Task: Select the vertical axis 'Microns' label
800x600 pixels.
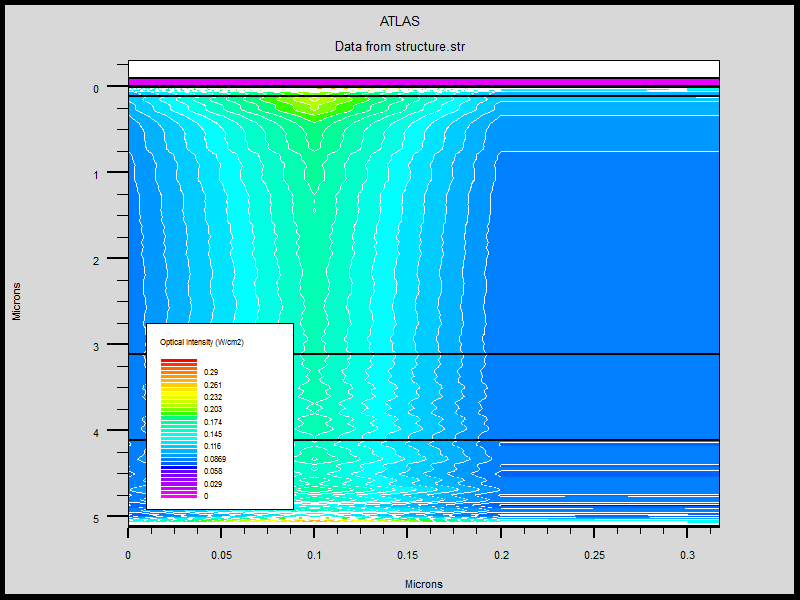Action: [x=16, y=301]
